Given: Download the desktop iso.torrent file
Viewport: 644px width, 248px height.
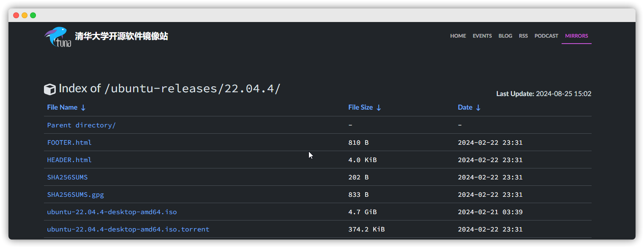Looking at the screenshot, I should pos(128,229).
